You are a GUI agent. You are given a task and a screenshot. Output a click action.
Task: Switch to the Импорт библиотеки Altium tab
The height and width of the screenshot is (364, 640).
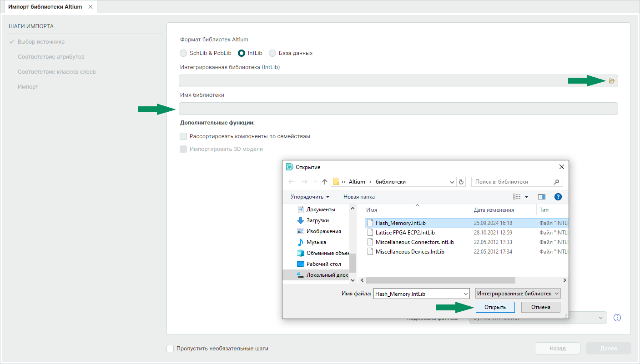(45, 7)
